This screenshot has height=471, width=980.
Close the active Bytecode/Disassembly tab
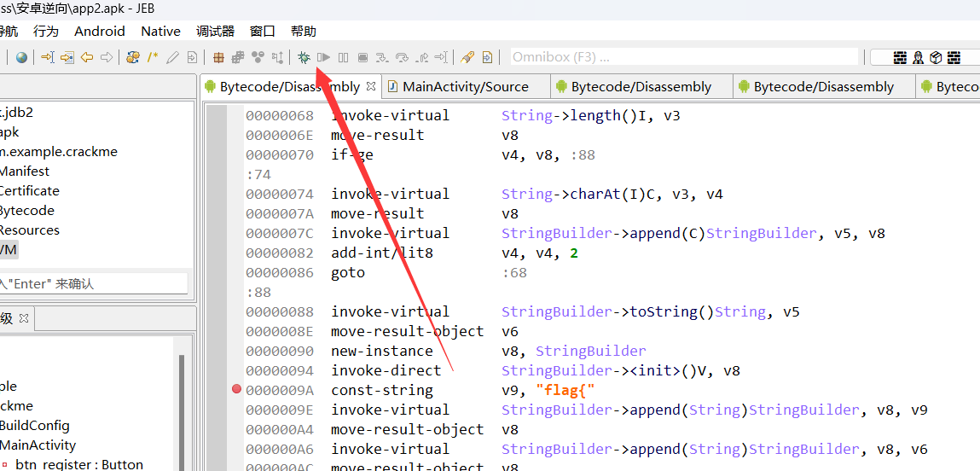click(371, 86)
